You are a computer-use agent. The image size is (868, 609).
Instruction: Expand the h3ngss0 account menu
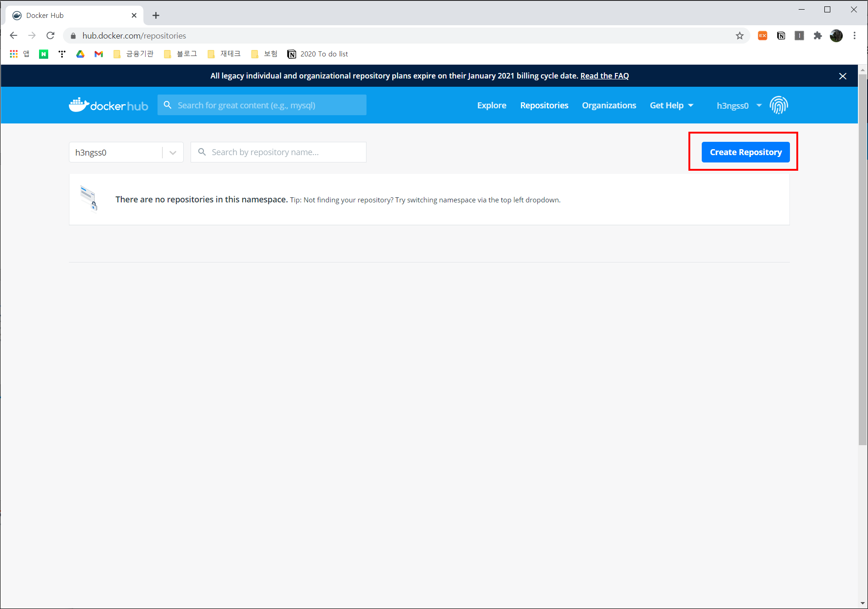click(x=739, y=106)
